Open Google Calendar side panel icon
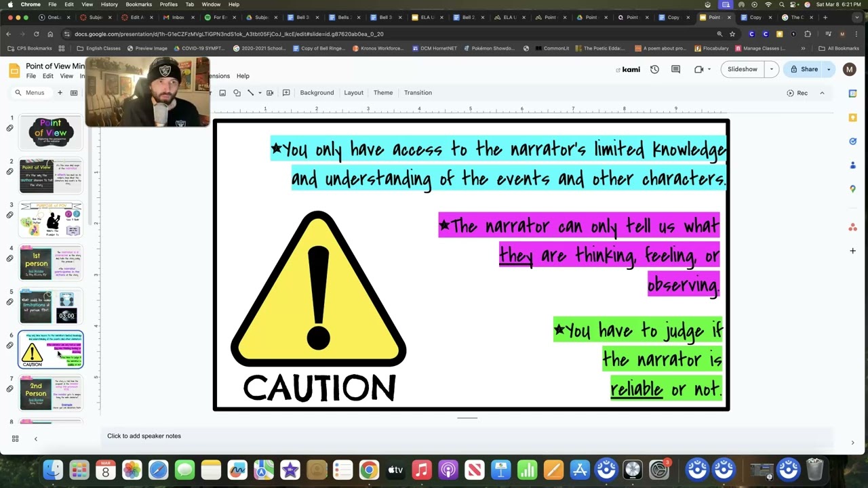 coord(853,93)
